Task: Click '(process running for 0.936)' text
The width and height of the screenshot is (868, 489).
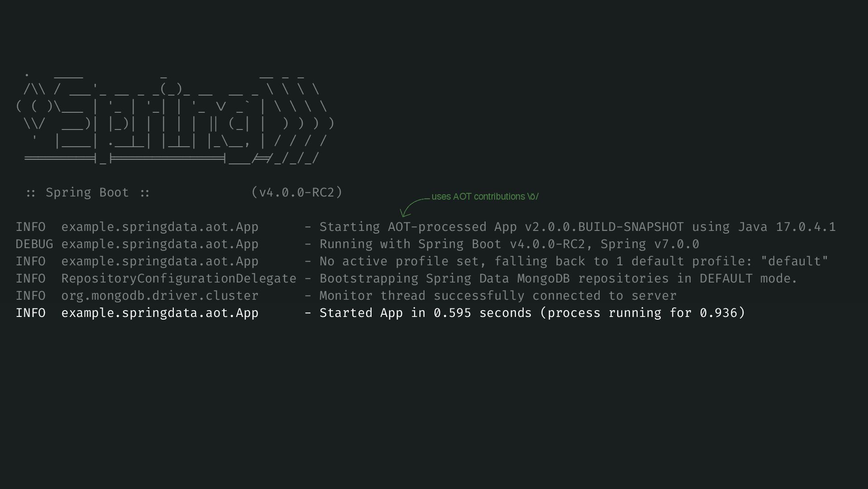Action: (x=642, y=313)
